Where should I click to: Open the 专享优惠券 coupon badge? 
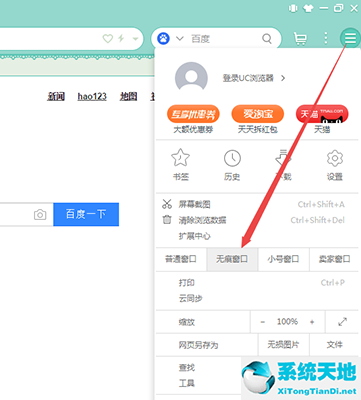click(193, 114)
